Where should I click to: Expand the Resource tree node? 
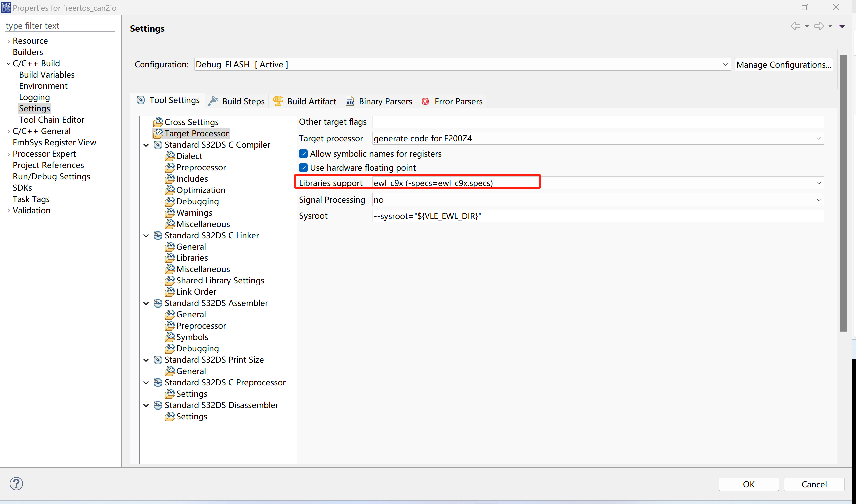[9, 41]
